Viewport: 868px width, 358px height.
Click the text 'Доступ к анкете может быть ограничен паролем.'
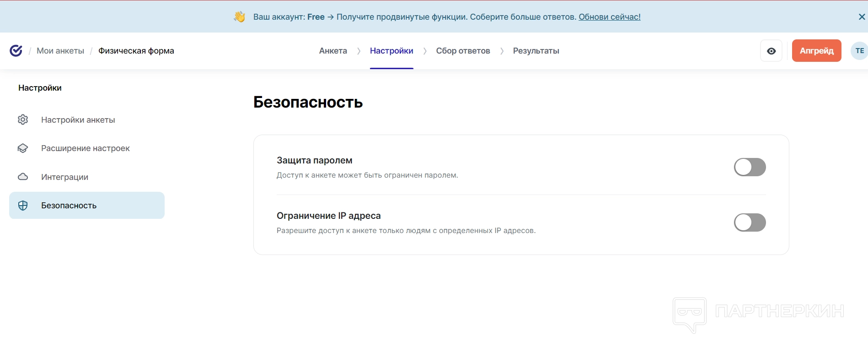click(x=367, y=175)
